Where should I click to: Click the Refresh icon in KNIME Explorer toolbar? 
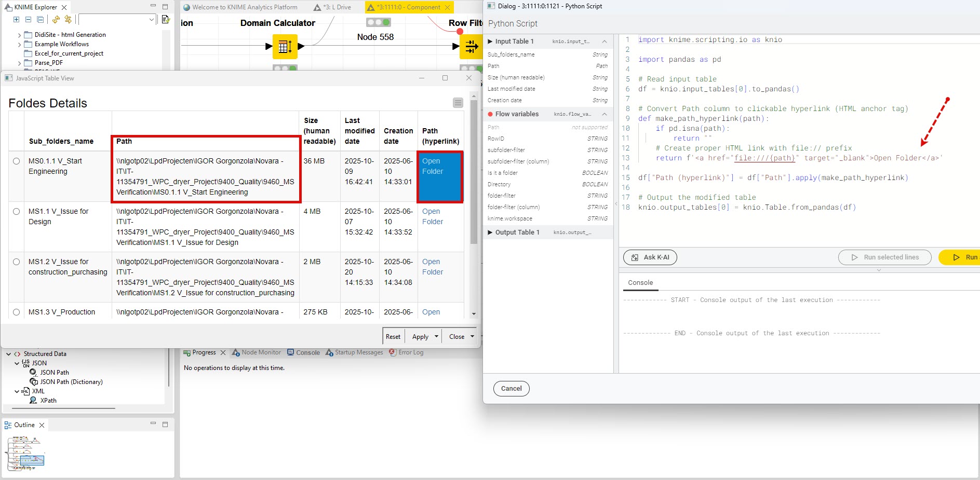coord(56,20)
